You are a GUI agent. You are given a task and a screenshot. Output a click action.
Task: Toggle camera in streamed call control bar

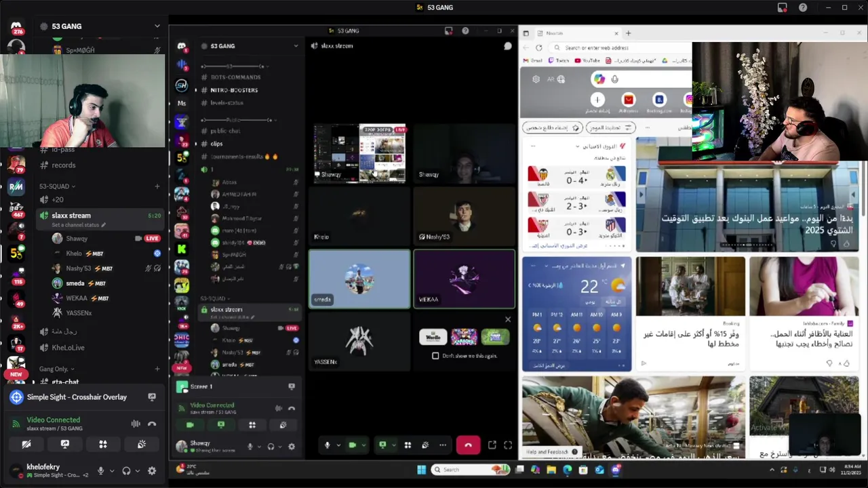point(352,445)
